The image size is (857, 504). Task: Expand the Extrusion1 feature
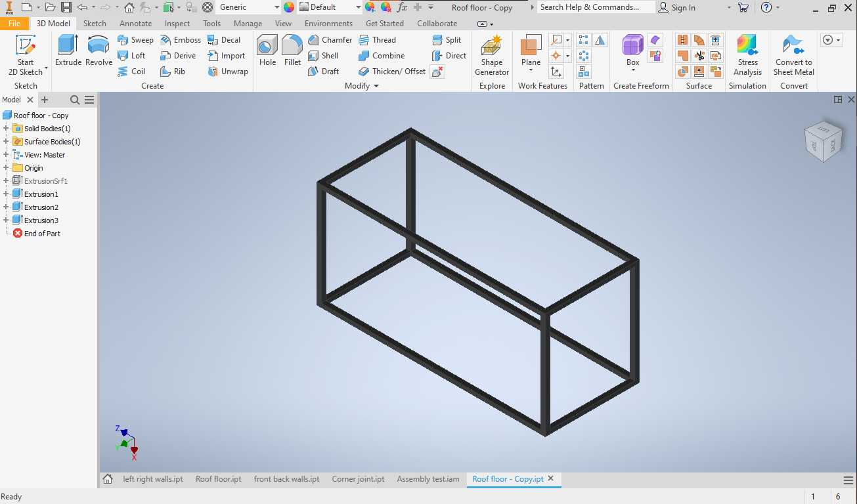[x=6, y=194]
